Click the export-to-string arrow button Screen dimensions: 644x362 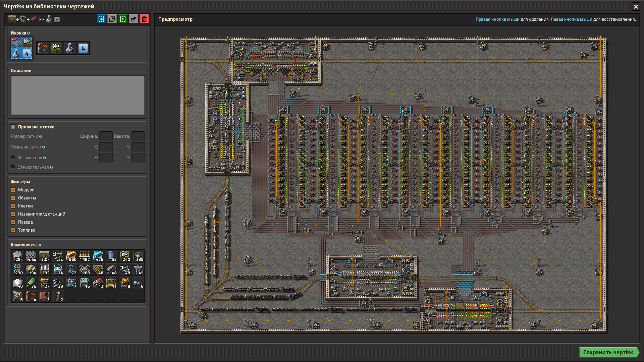click(133, 19)
